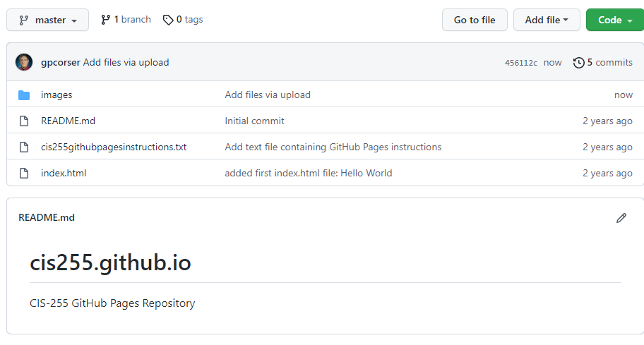Open the master branch dropdown
Viewport: 644px width, 345px height.
(x=47, y=20)
